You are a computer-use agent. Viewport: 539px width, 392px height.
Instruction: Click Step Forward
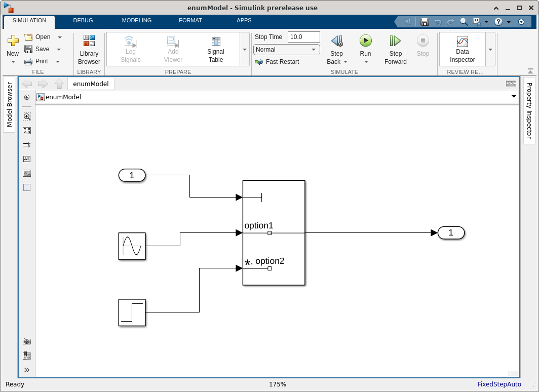[395, 50]
